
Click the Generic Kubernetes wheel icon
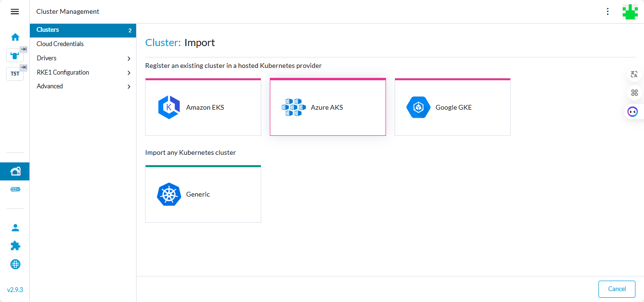point(169,194)
